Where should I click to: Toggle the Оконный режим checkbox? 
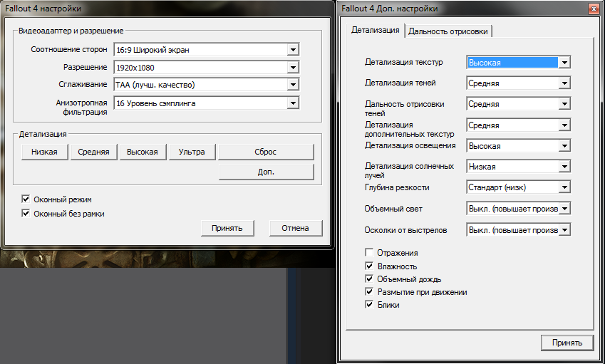coord(26,199)
